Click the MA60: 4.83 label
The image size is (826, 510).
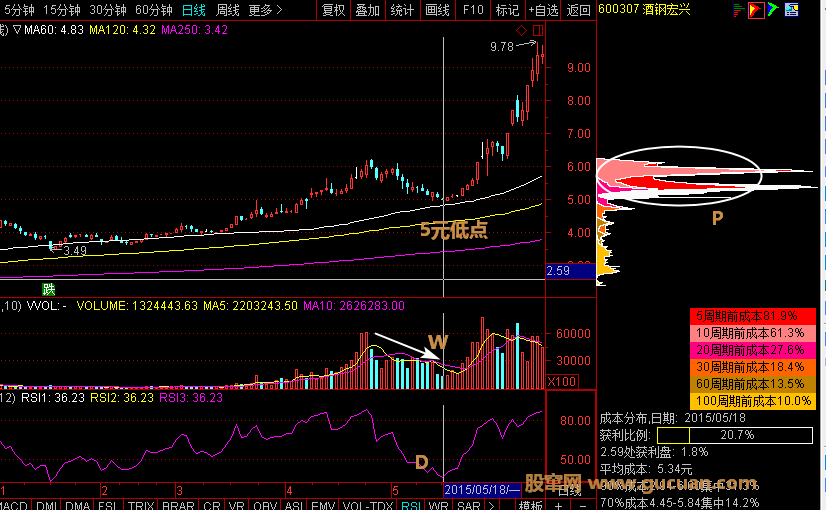[x=54, y=30]
